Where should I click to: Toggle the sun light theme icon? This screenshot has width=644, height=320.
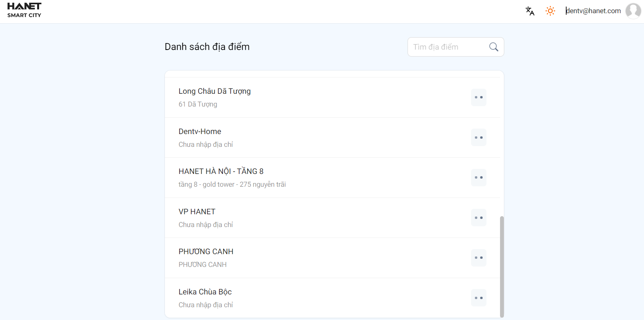550,11
